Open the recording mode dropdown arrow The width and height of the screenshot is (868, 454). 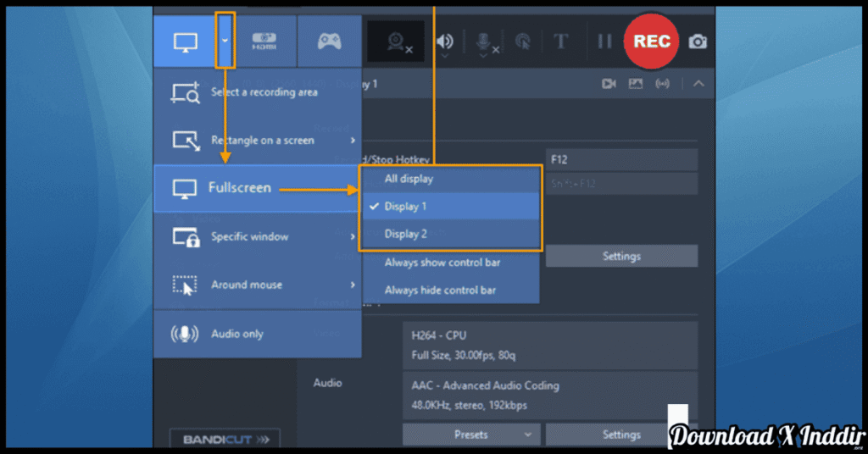click(225, 41)
